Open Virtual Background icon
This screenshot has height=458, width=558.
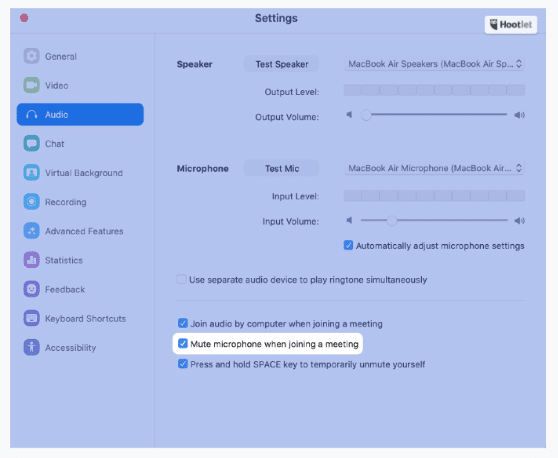click(x=32, y=173)
